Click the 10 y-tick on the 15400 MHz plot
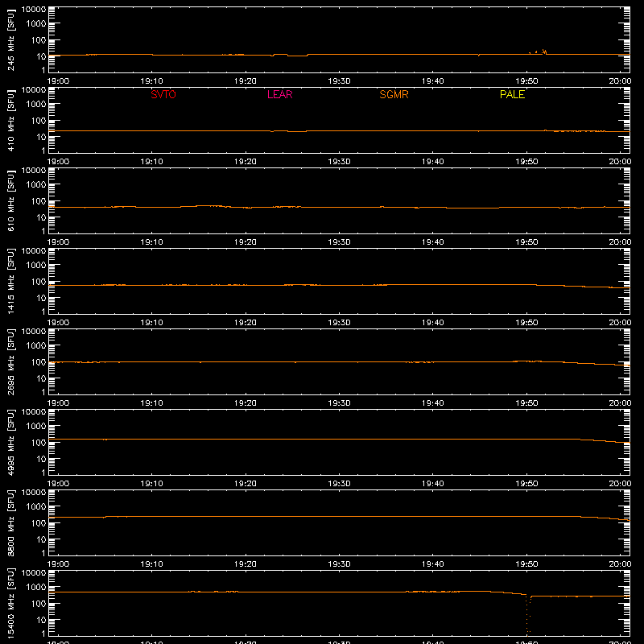 tap(41, 620)
